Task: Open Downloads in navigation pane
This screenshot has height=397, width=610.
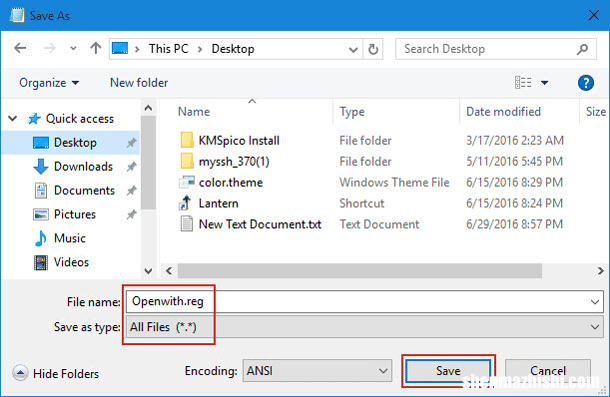Action: [83, 167]
